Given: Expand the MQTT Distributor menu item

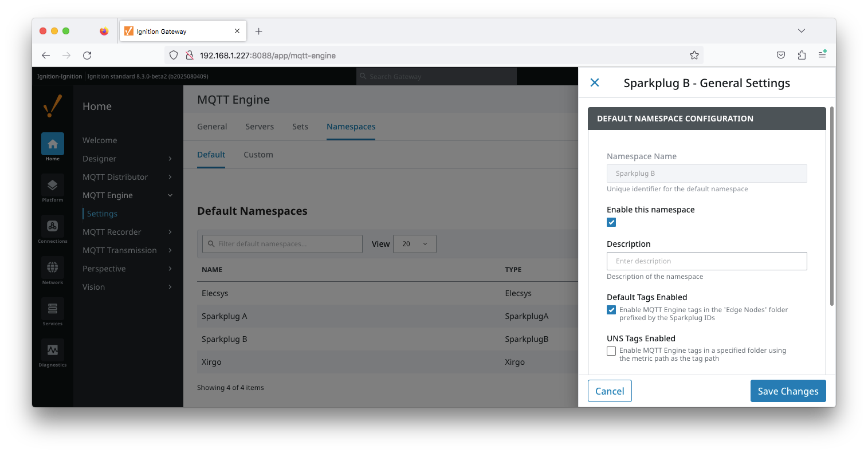Looking at the screenshot, I should click(x=128, y=177).
